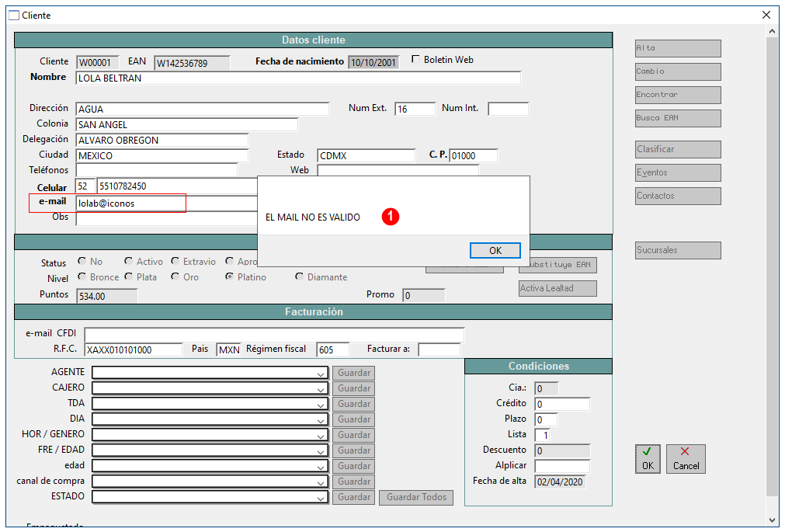
Task: Click the Busca EAN button
Action: [x=678, y=118]
